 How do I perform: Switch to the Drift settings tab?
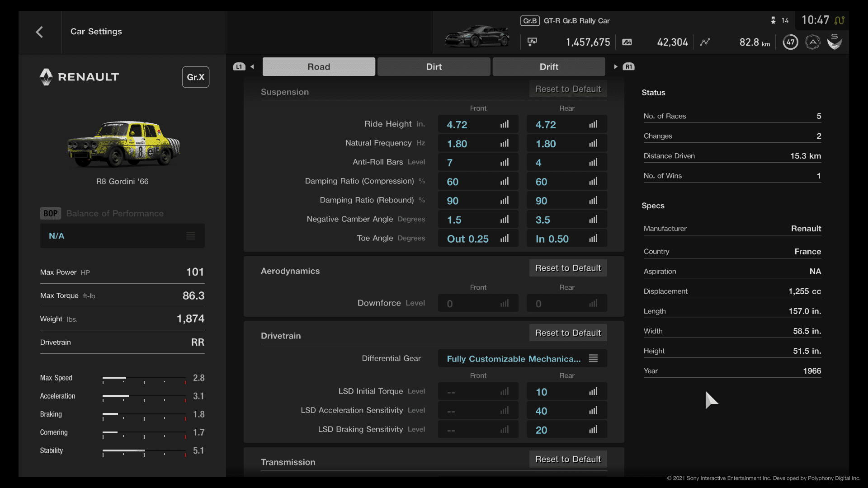pyautogui.click(x=549, y=66)
